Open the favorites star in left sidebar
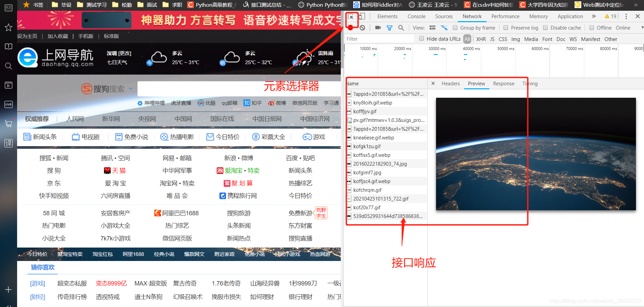 pos(8,27)
